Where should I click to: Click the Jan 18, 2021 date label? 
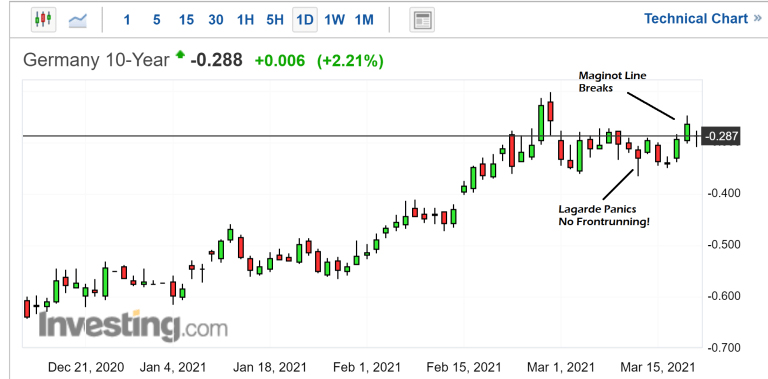coord(269,367)
